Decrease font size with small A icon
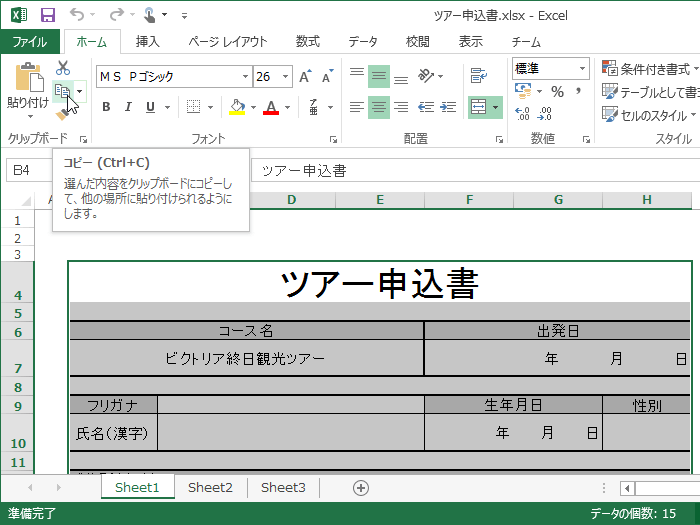This screenshot has width=700, height=525. [328, 76]
